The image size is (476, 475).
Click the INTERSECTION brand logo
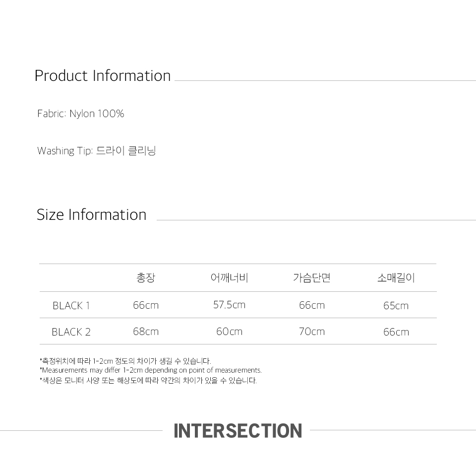point(238,430)
